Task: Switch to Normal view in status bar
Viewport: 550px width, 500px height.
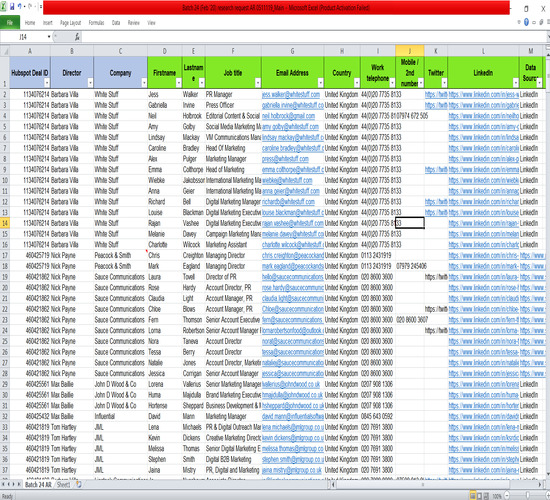Action: [x=472, y=496]
